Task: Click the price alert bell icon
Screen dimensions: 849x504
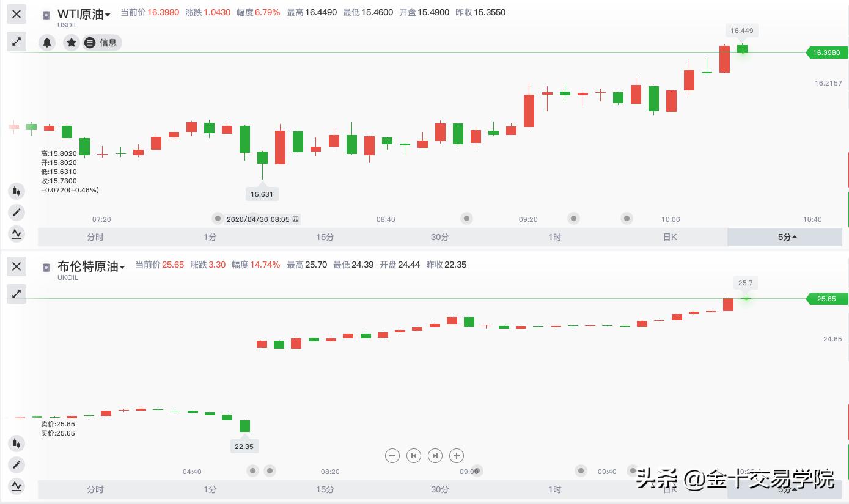Action: tap(47, 43)
